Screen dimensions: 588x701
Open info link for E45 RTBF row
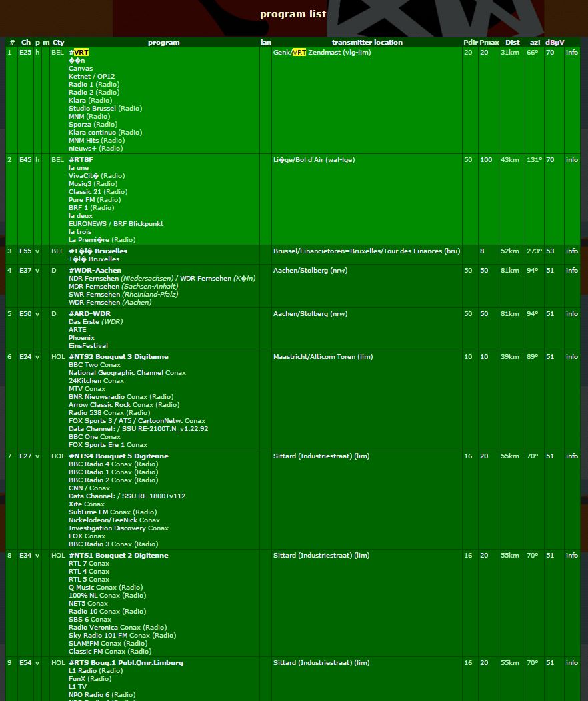571,160
